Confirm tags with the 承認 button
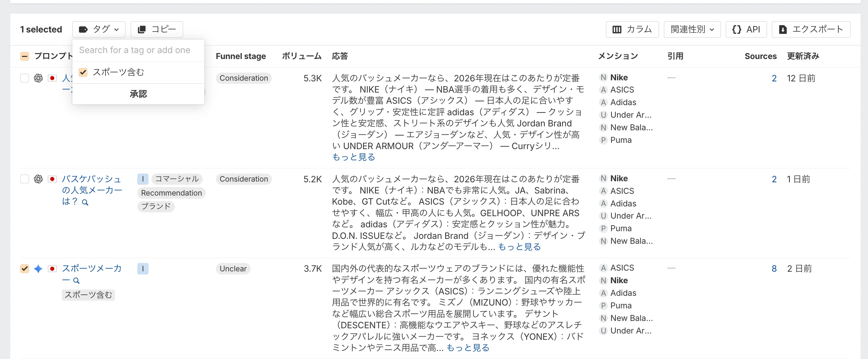 138,94
